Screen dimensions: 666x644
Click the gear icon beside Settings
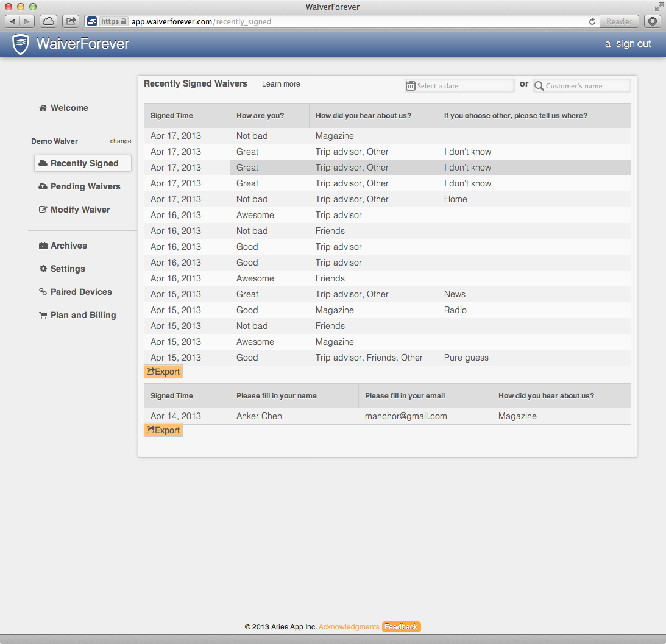coord(43,269)
